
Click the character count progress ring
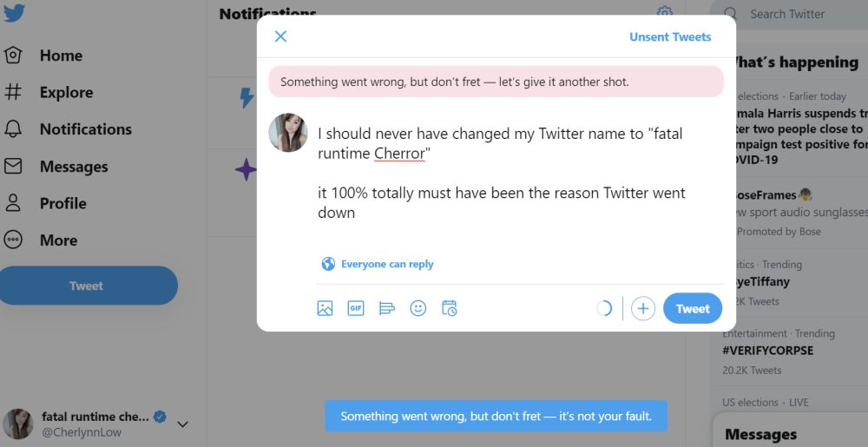[604, 308]
